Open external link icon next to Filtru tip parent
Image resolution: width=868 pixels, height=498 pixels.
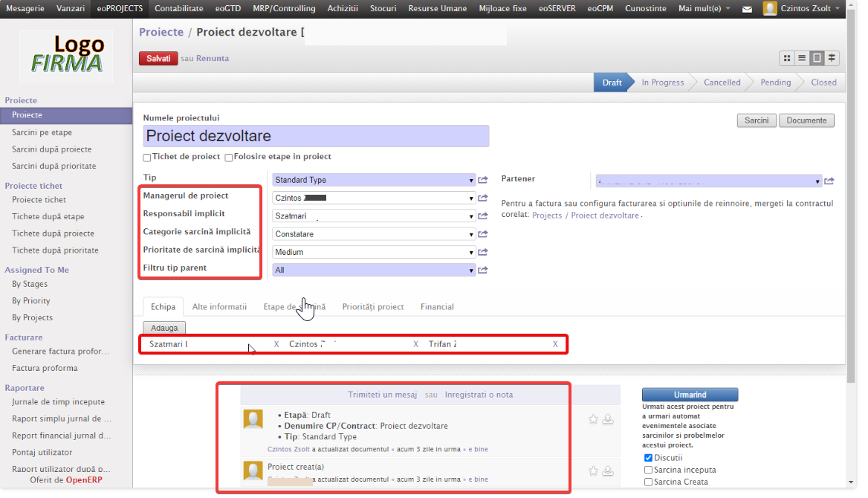(483, 271)
